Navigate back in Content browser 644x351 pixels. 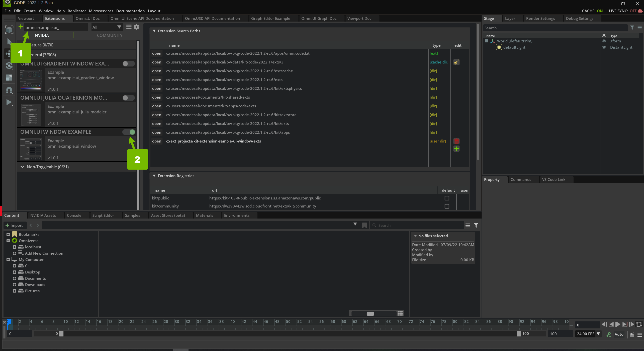pyautogui.click(x=31, y=225)
